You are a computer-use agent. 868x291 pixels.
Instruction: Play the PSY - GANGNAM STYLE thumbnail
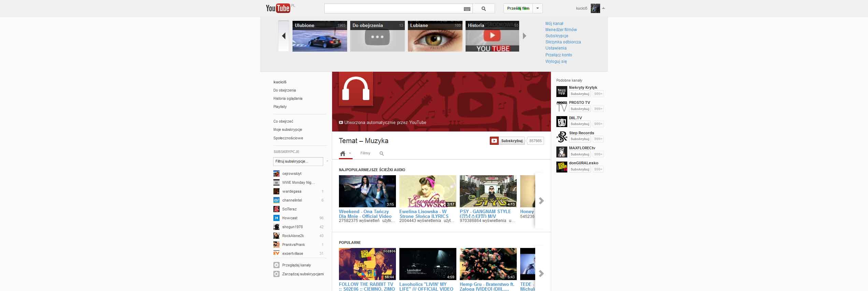(488, 191)
